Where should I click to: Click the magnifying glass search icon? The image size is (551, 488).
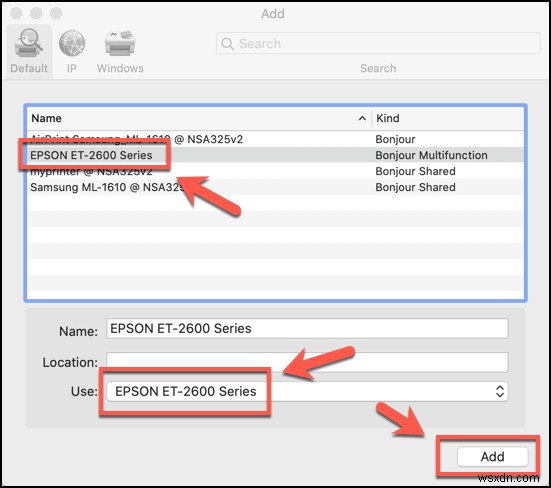[227, 44]
